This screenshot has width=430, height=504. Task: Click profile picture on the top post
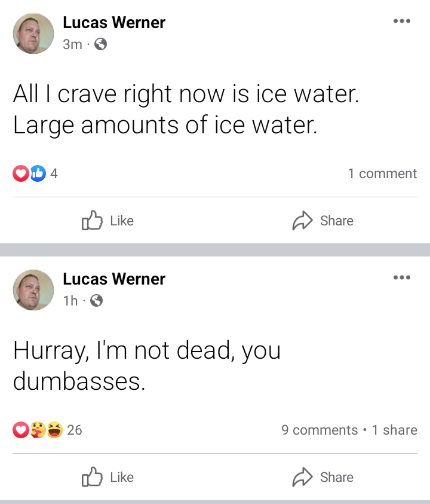(x=33, y=33)
